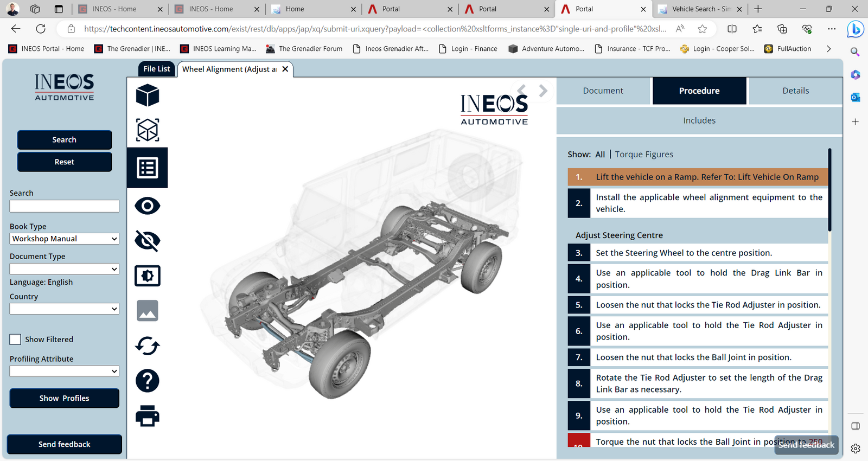
Task: Go to previous page with left chevron
Action: coord(521,91)
